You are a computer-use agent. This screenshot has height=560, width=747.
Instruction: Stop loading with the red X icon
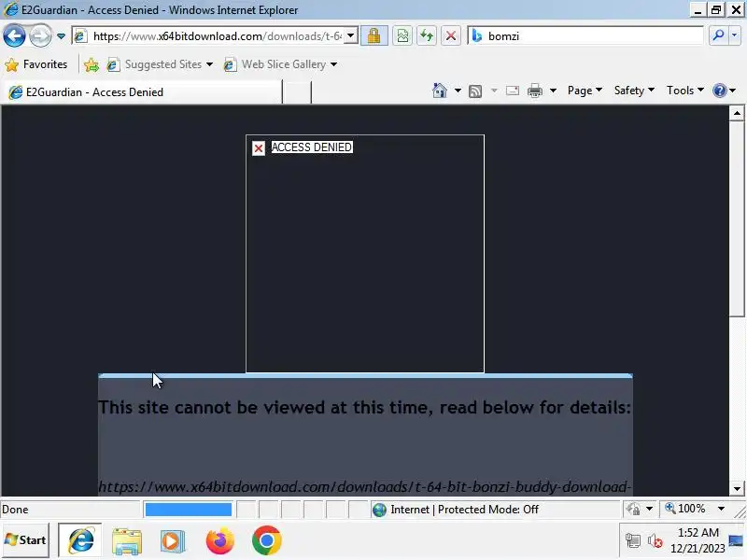451,35
